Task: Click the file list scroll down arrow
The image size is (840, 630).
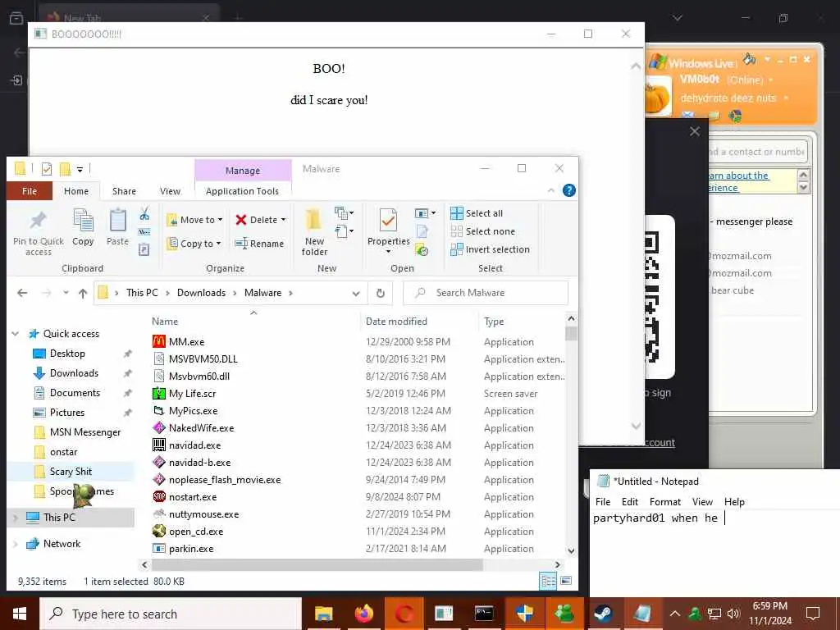Action: coord(571,550)
